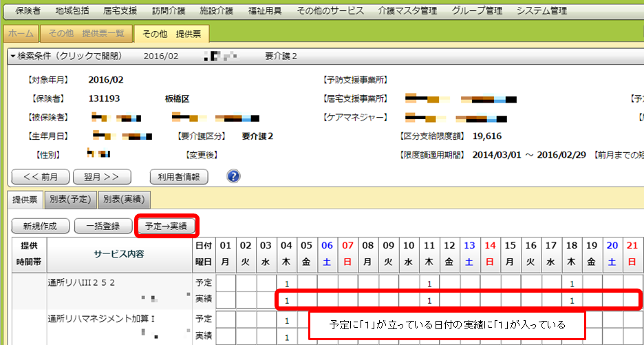Click the blue help question mark icon
Screen dimensions: 644x345
[x=233, y=176]
